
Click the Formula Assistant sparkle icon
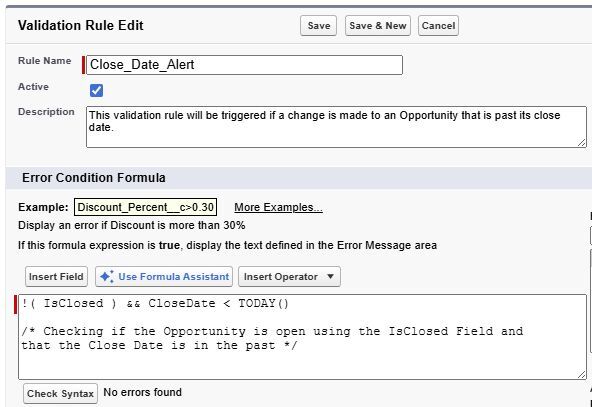click(106, 277)
